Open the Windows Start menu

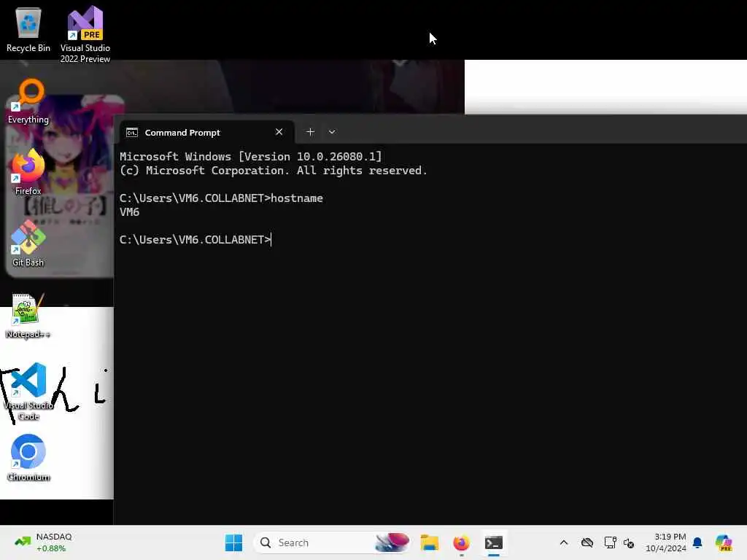click(233, 542)
